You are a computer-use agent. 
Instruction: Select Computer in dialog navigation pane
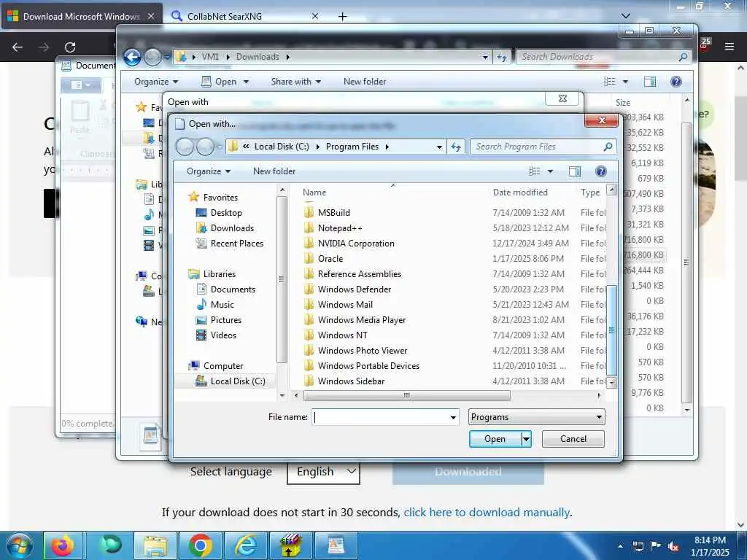pos(223,366)
